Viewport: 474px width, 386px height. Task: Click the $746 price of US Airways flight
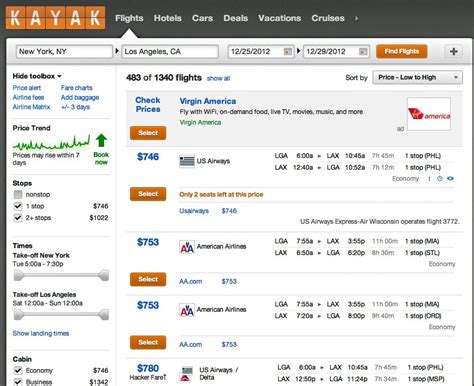click(x=148, y=157)
